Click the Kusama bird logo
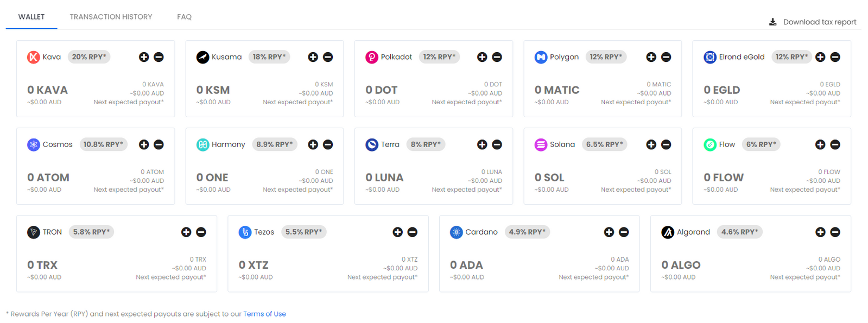The image size is (868, 323). (x=202, y=57)
